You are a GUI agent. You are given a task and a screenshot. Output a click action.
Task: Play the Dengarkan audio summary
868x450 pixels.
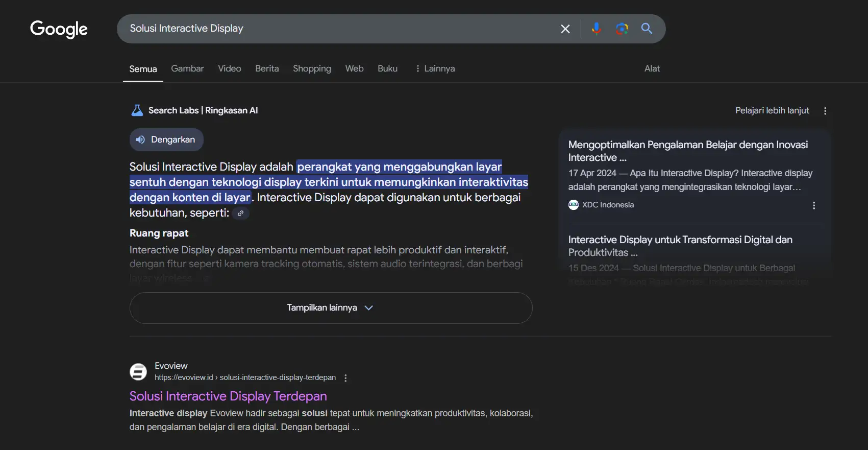(x=166, y=140)
